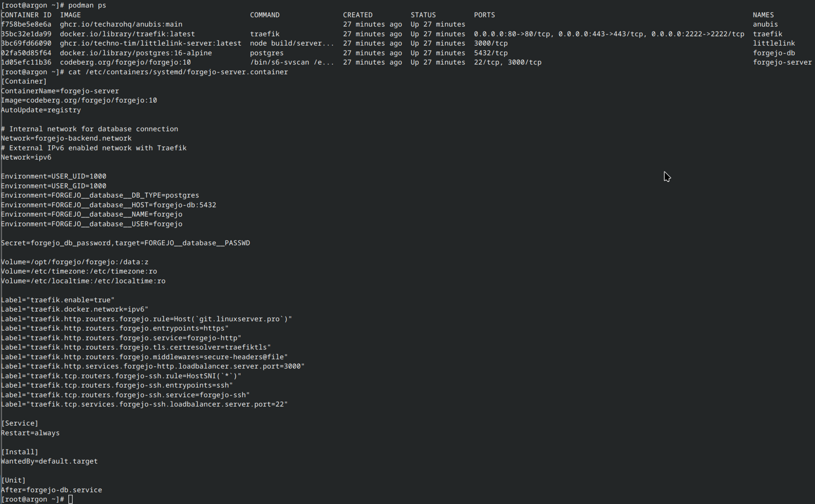Click the git.linuxserver.pro Host rule line

coord(147,319)
